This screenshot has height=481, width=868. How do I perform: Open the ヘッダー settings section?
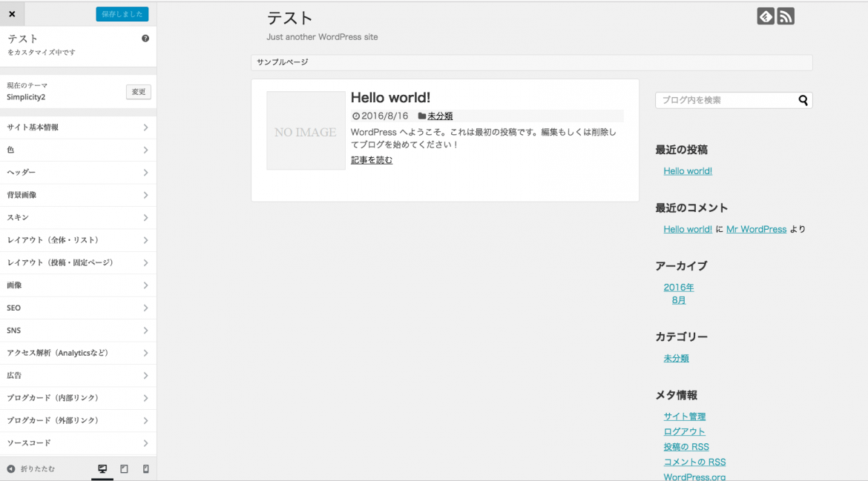[x=78, y=172]
